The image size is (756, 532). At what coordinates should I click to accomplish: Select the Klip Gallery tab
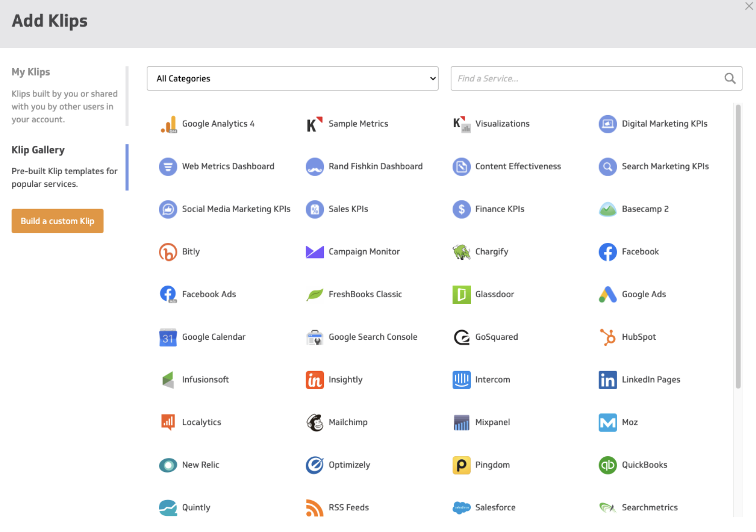[38, 150]
